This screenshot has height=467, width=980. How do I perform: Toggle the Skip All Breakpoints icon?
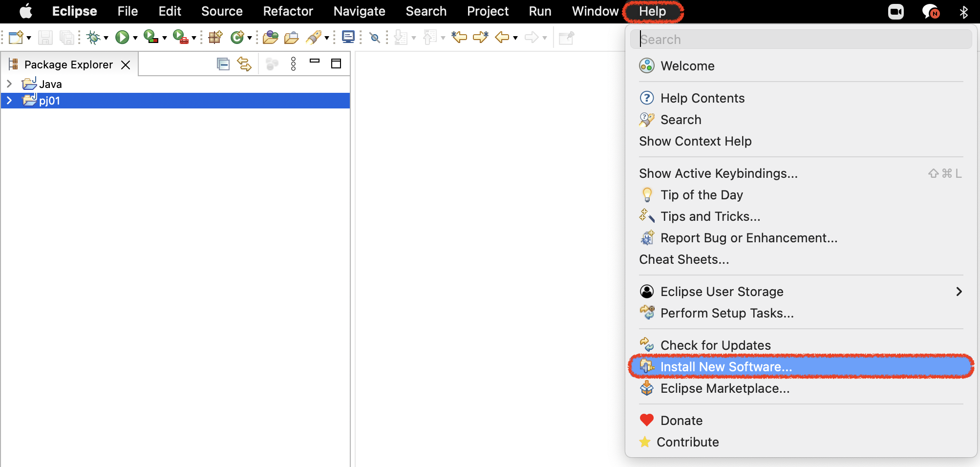(375, 37)
